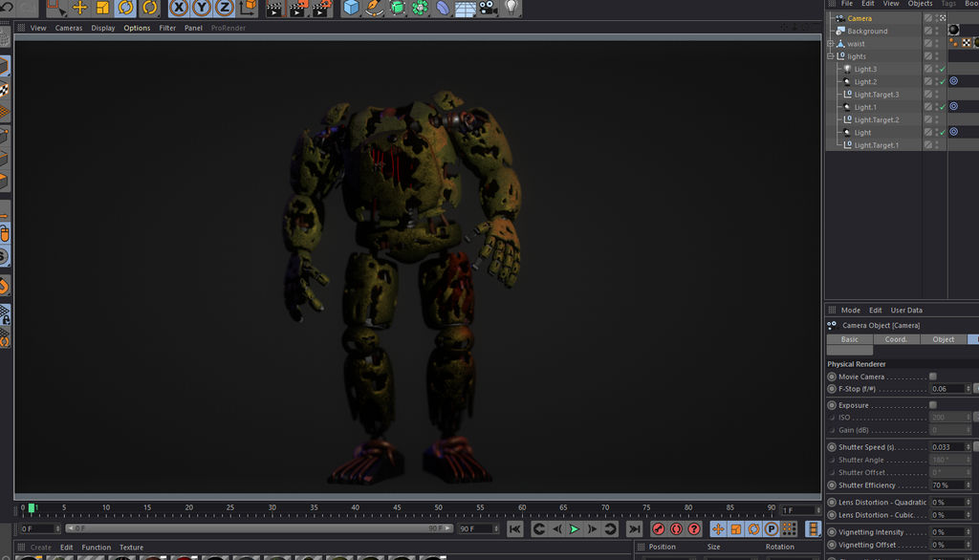
Task: Open the Bend deformer icon
Action: (x=443, y=8)
